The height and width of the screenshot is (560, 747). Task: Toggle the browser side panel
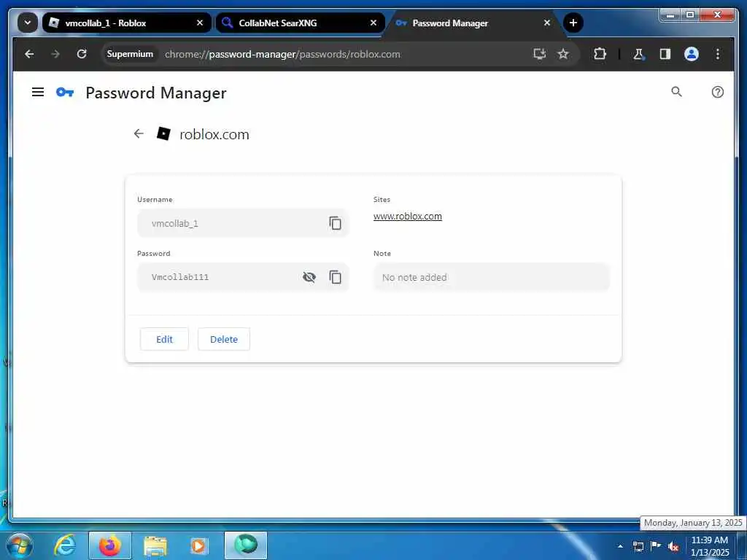tap(665, 54)
